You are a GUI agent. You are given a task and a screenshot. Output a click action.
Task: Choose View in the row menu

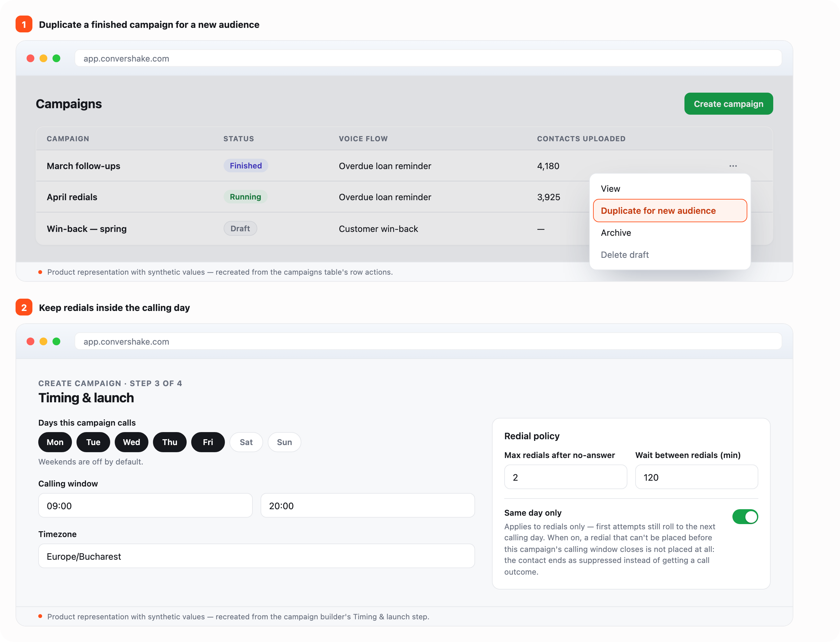click(x=670, y=189)
